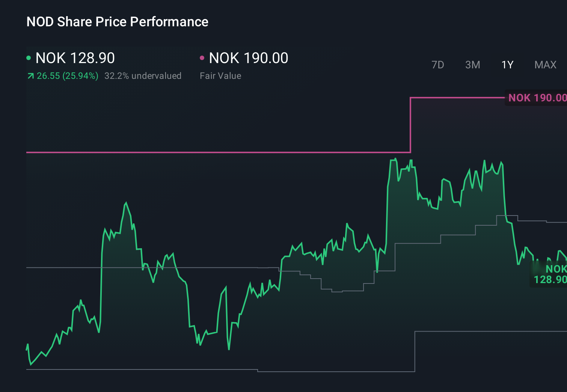Click the NOD Share Price Performance title
This screenshot has height=392, width=567.
point(117,21)
